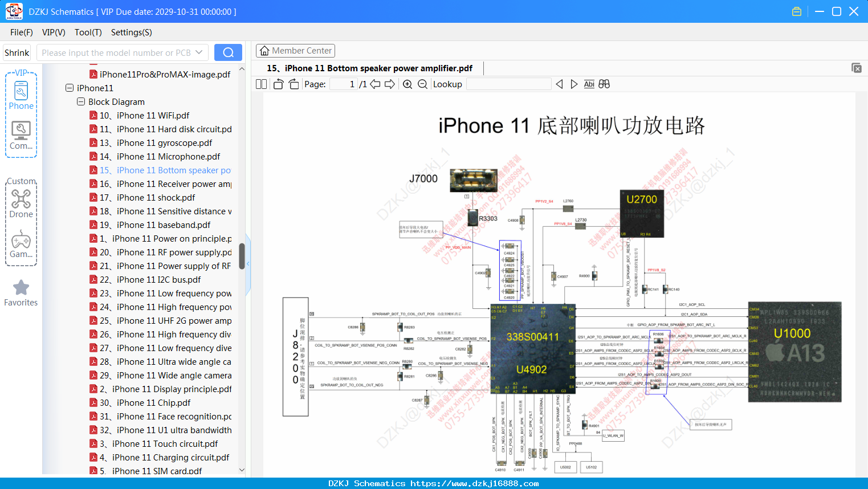The image size is (868, 489).
Task: Open iPhone 11 shock.pdf
Action: click(x=142, y=197)
